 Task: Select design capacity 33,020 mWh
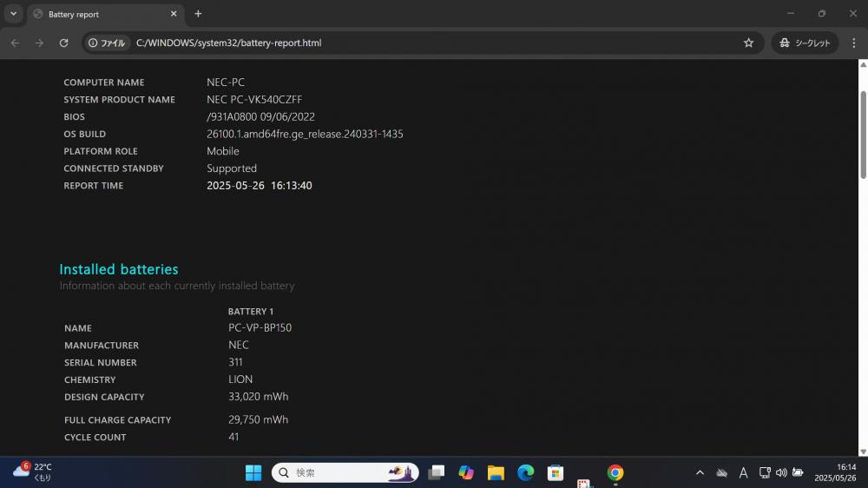pyautogui.click(x=258, y=397)
